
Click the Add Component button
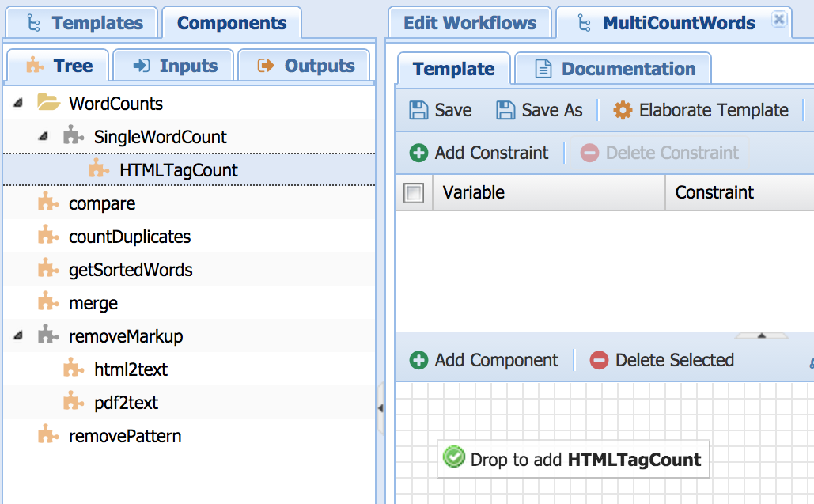(x=484, y=360)
